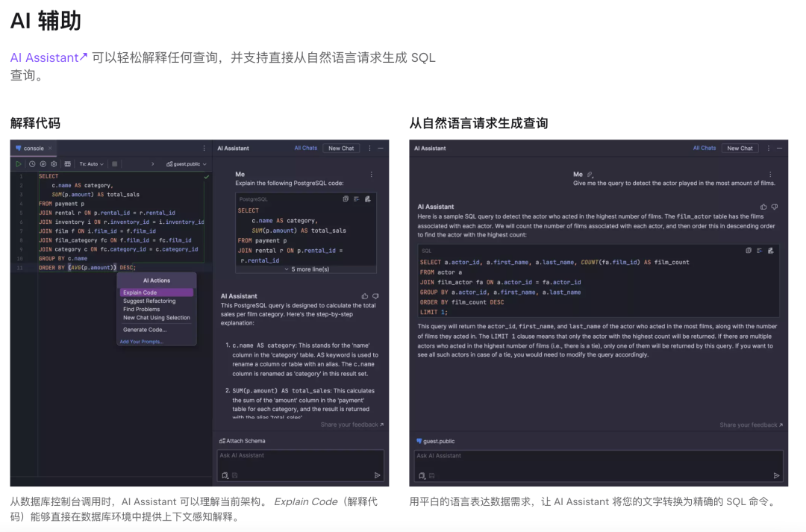Click the green inspection checkmark in editor
Image resolution: width=806 pixels, height=532 pixels.
tap(206, 177)
